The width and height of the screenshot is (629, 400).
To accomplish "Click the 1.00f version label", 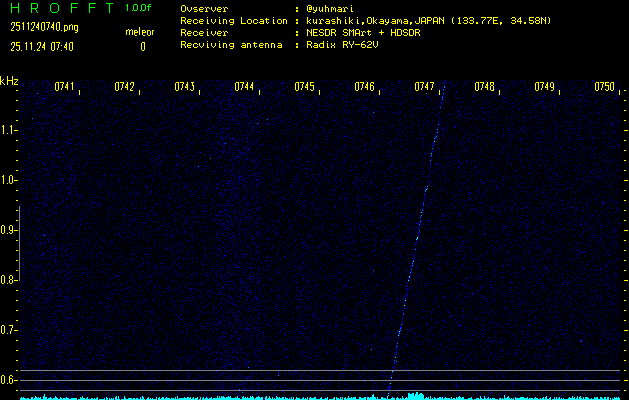I will point(139,8).
